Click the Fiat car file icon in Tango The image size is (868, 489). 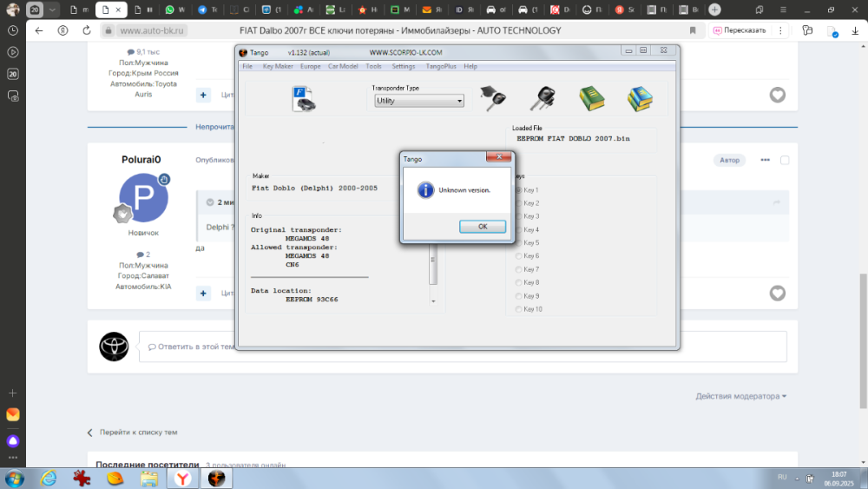(x=303, y=99)
